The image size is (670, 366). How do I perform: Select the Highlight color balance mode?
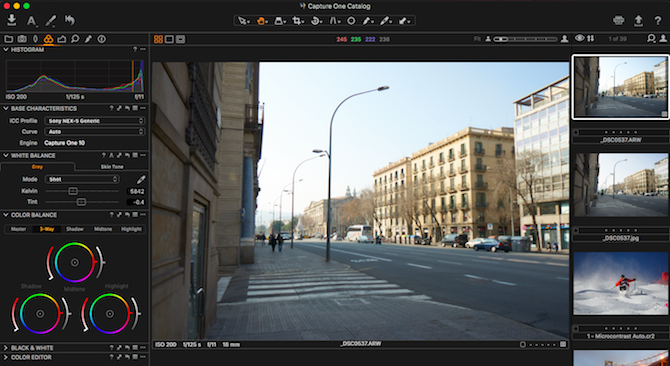pos(131,229)
